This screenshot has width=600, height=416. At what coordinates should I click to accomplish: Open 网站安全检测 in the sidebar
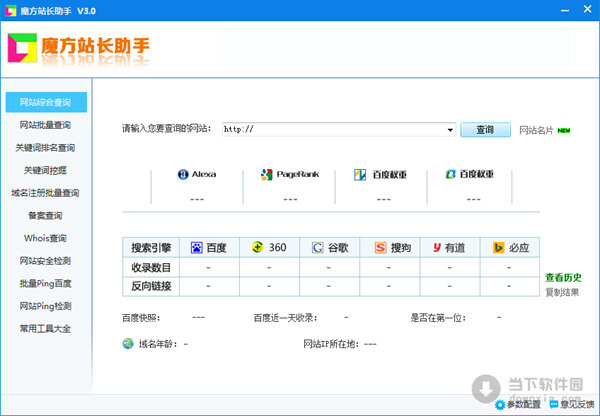point(45,261)
